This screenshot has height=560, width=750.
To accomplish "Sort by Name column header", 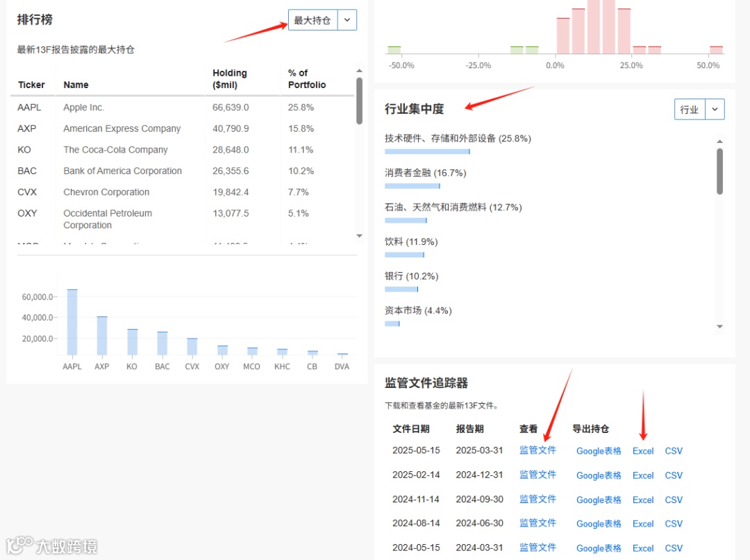I will tap(76, 85).
